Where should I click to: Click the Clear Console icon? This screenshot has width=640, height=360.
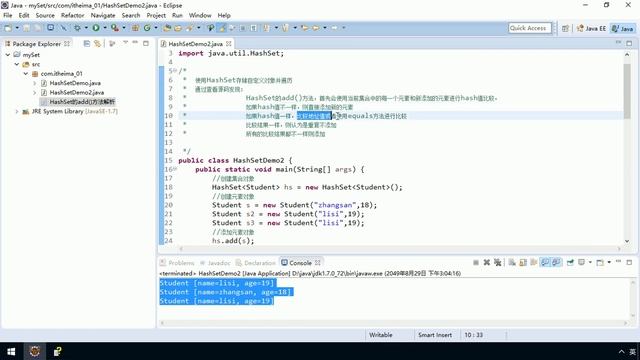point(512,262)
